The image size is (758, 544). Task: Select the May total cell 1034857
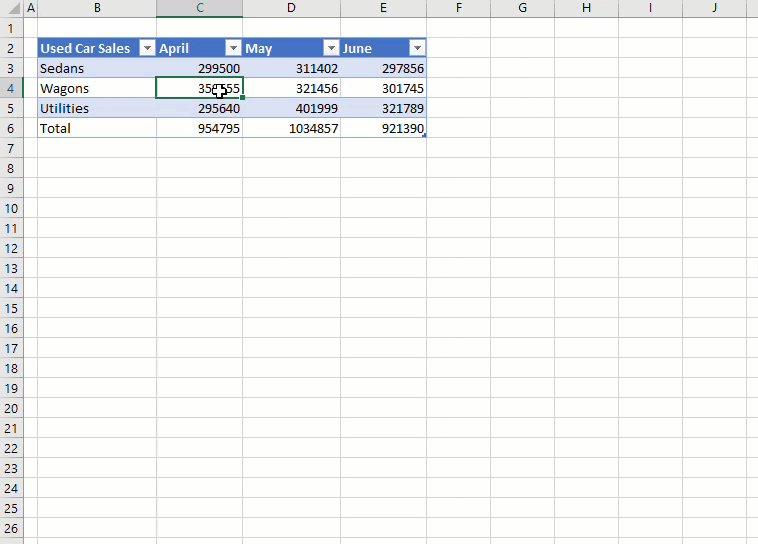click(x=291, y=129)
